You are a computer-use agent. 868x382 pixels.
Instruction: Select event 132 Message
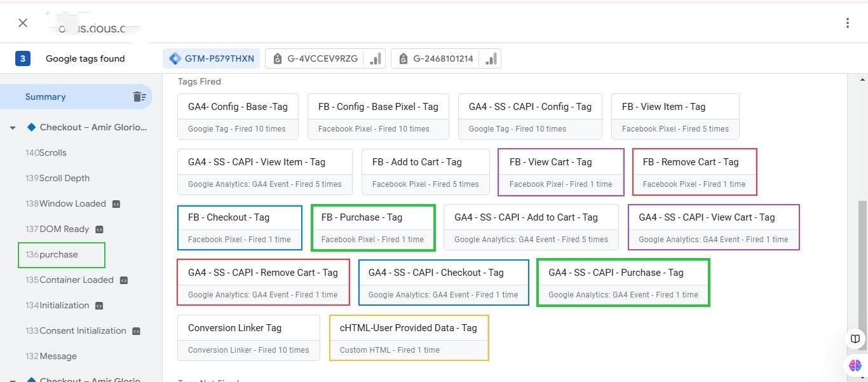(x=51, y=356)
